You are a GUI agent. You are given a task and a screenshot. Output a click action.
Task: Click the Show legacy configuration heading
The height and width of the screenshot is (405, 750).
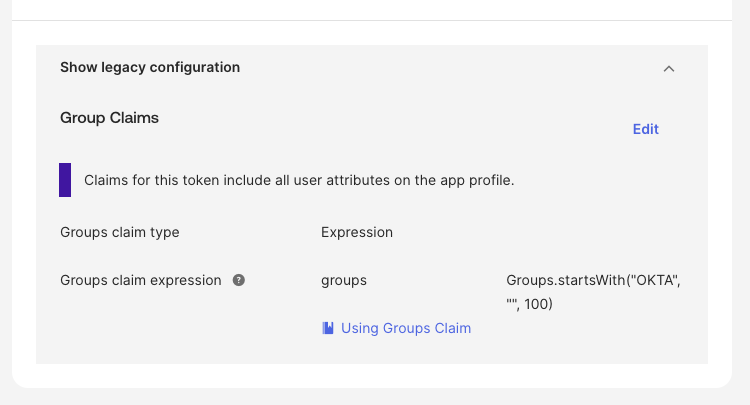pos(150,67)
